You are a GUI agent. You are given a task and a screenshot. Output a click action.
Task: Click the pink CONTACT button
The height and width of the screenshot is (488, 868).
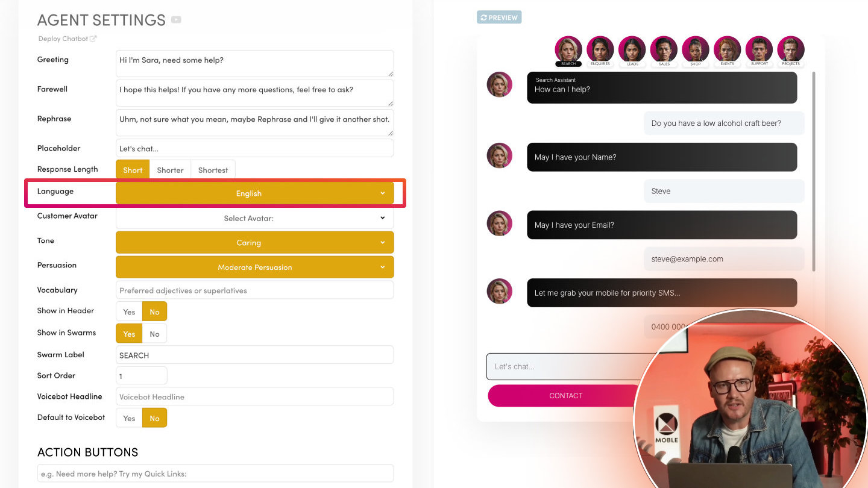click(565, 396)
